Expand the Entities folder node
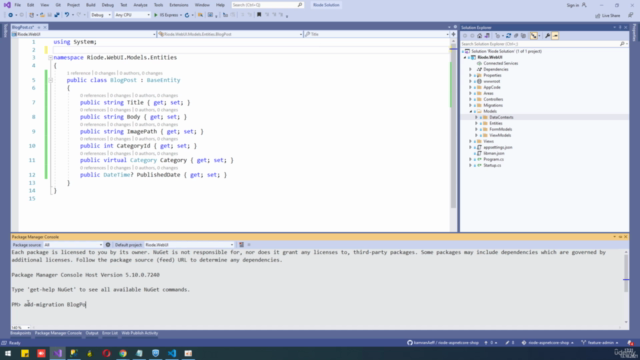This screenshot has height=360, width=640. point(476,123)
